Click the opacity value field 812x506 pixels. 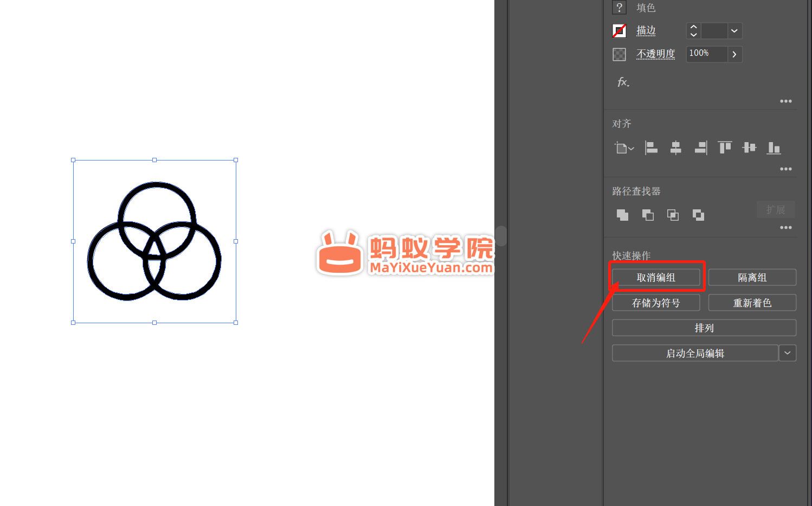[x=706, y=54]
